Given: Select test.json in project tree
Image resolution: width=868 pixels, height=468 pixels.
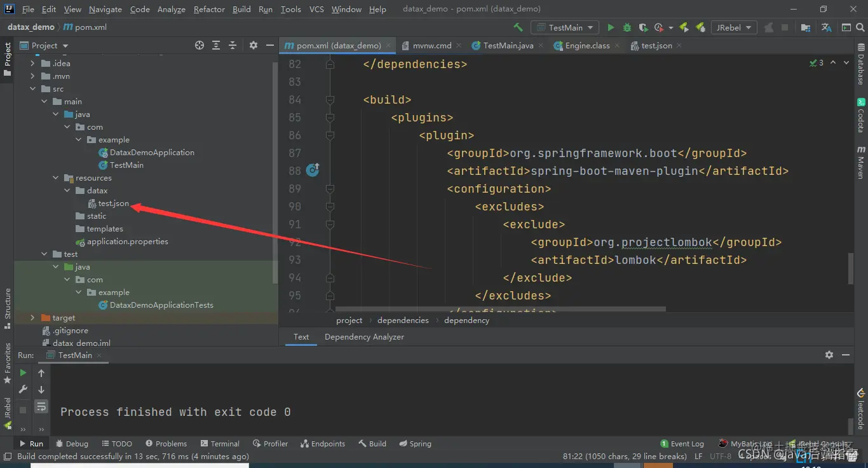Looking at the screenshot, I should coord(113,203).
